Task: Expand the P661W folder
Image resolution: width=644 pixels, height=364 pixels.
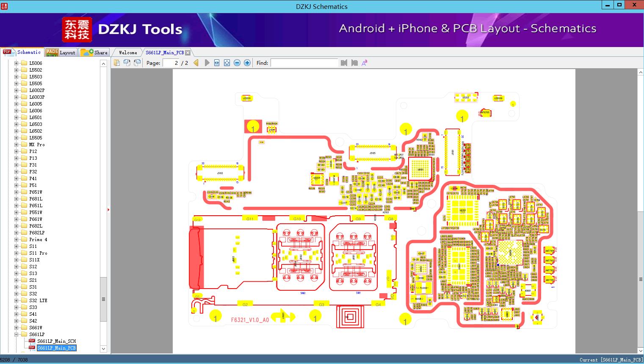Action: click(16, 219)
